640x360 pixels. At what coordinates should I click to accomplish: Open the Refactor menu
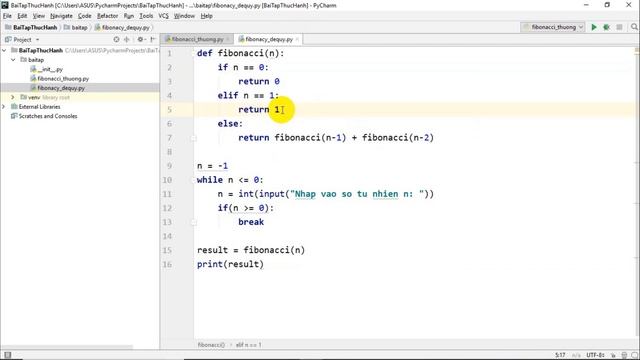tap(107, 16)
